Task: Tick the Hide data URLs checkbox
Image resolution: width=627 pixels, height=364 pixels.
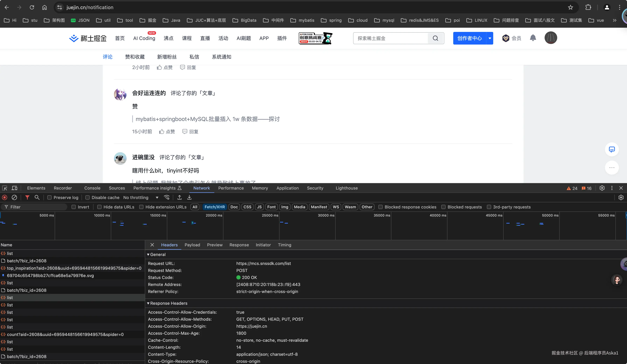Action: [x=100, y=207]
